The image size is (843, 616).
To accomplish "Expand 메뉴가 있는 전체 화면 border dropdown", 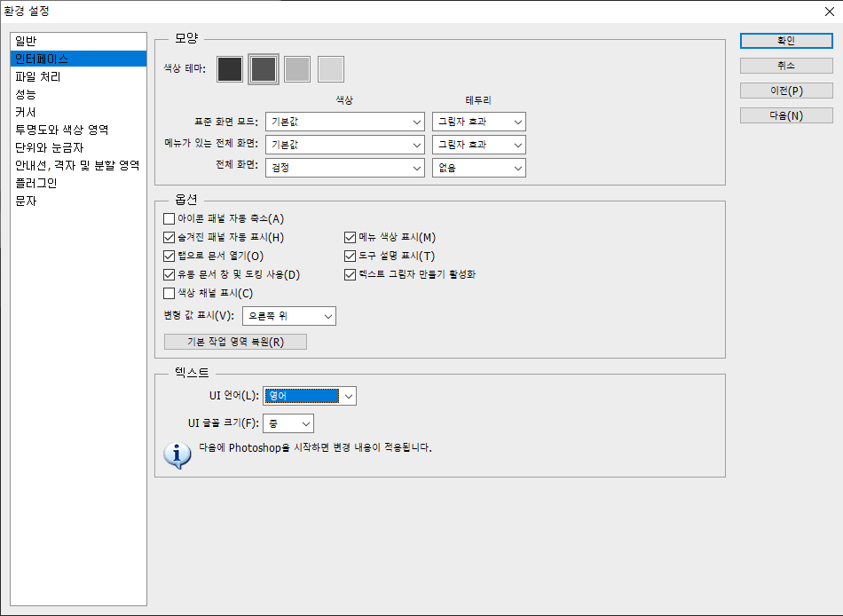I will (x=479, y=145).
